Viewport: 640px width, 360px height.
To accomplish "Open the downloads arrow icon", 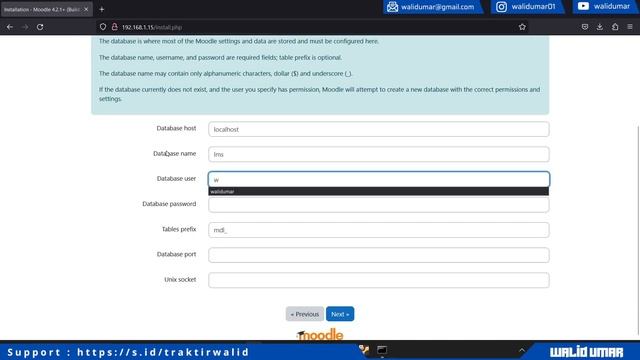I will [x=600, y=27].
